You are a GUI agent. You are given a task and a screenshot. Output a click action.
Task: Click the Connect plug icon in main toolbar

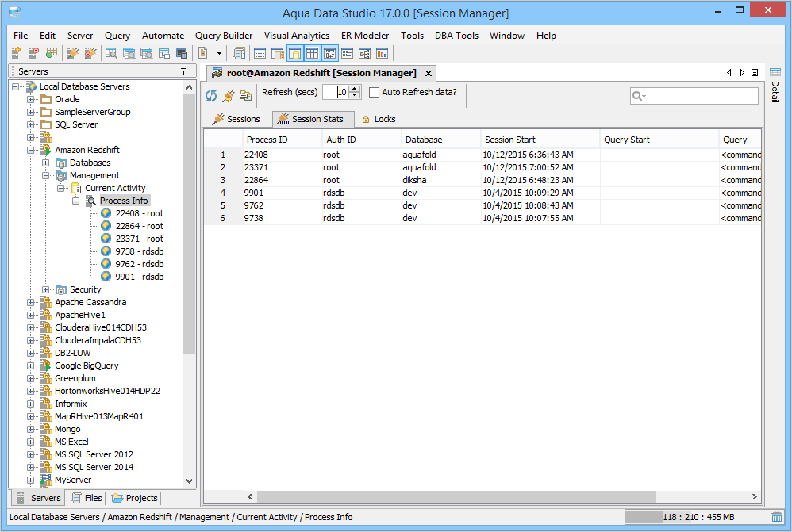click(73, 53)
